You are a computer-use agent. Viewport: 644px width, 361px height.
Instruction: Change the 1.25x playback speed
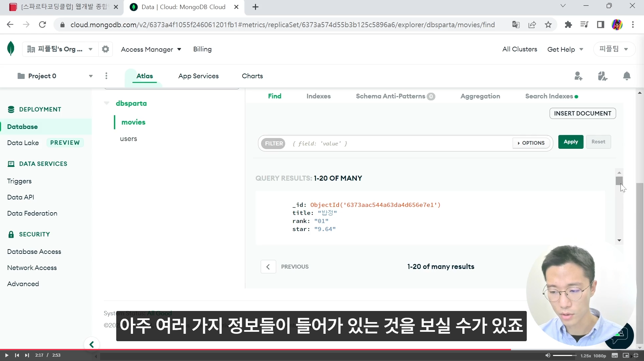pos(586,356)
